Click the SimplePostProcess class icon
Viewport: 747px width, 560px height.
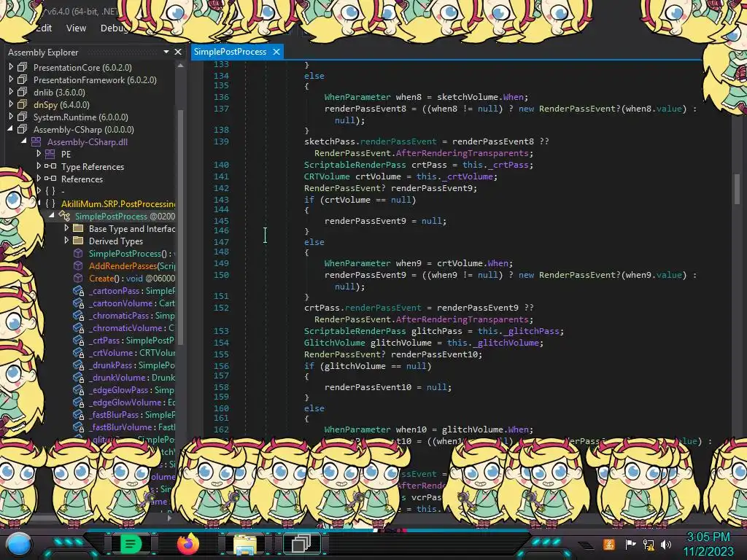click(x=64, y=216)
